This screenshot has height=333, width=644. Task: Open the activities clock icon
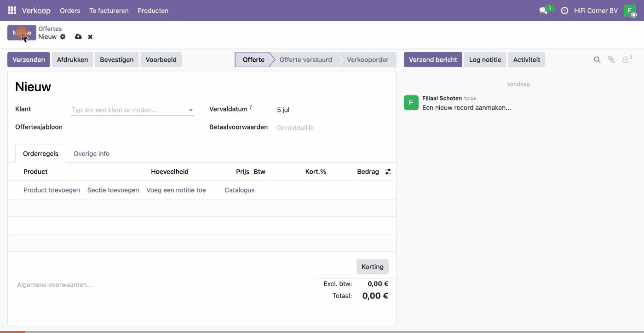point(564,10)
